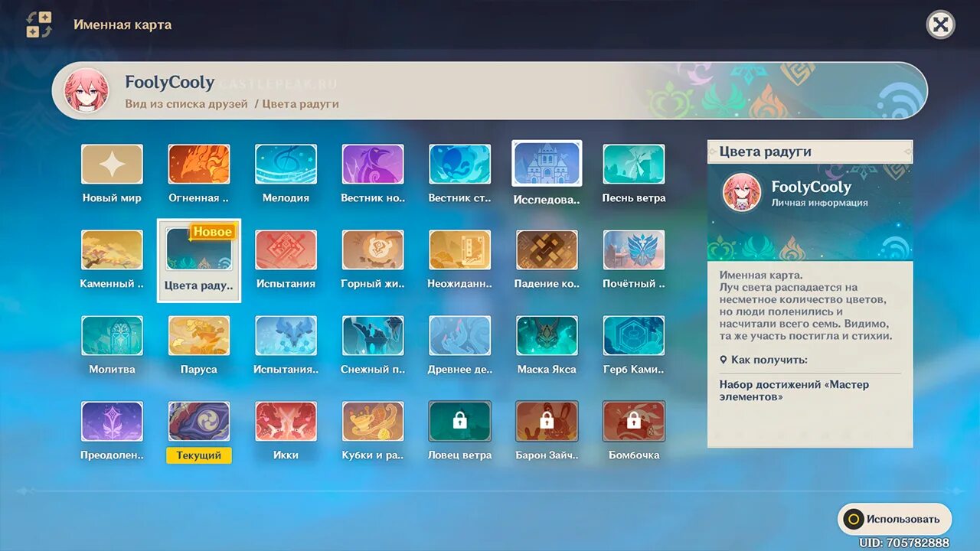Click the Личная информация text in preview
The width and height of the screenshot is (980, 551).
(819, 203)
